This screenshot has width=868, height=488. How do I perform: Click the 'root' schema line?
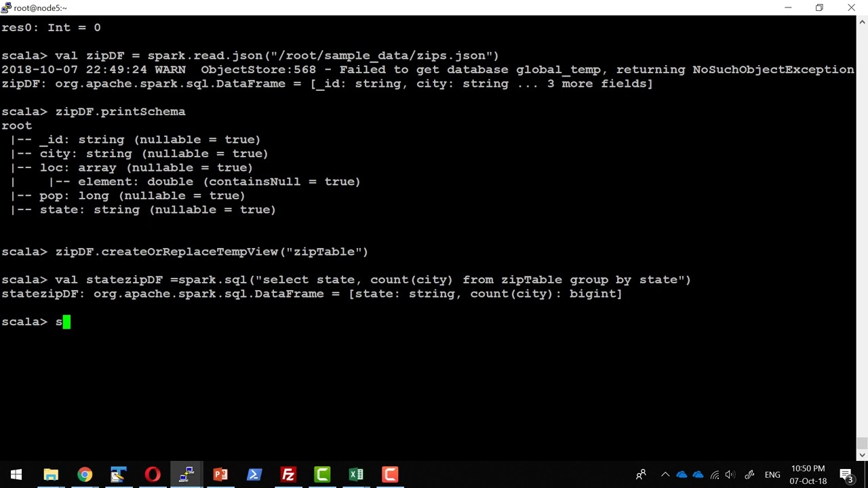pyautogui.click(x=17, y=125)
